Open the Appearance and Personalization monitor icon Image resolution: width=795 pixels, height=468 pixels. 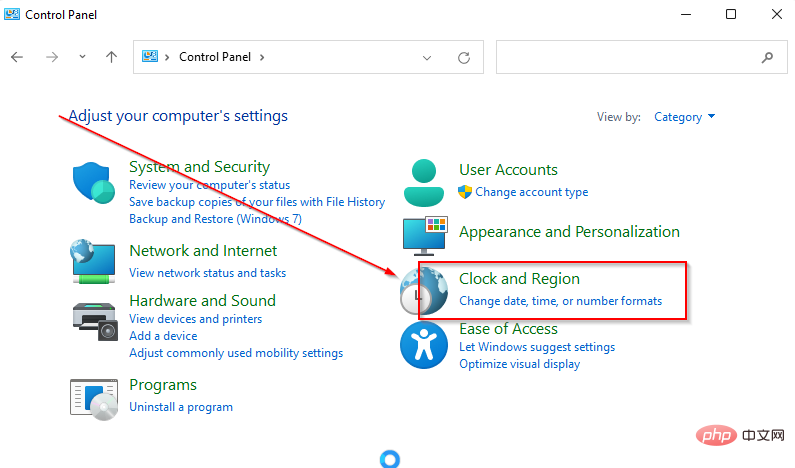(424, 235)
